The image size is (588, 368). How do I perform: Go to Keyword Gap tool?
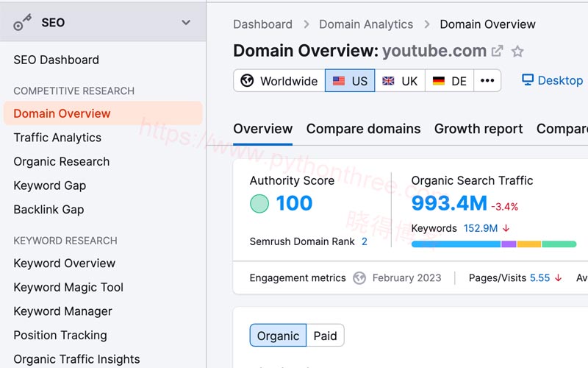click(50, 185)
